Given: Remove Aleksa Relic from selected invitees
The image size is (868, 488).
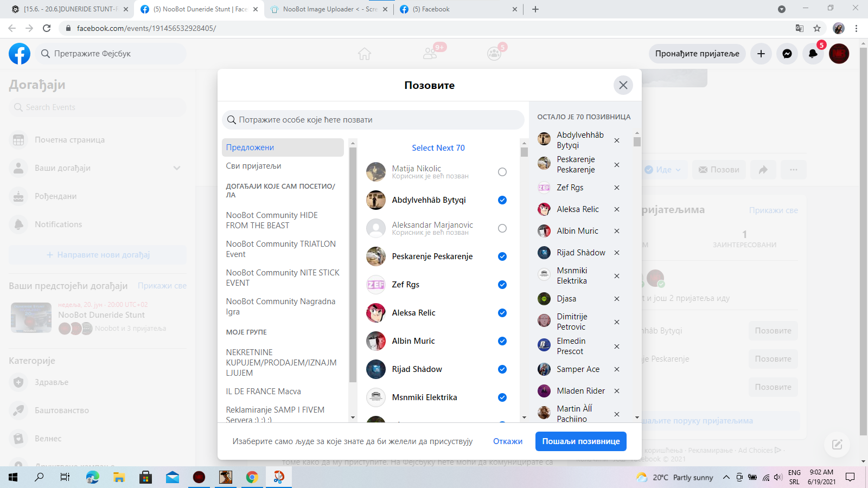Looking at the screenshot, I should click(x=616, y=209).
